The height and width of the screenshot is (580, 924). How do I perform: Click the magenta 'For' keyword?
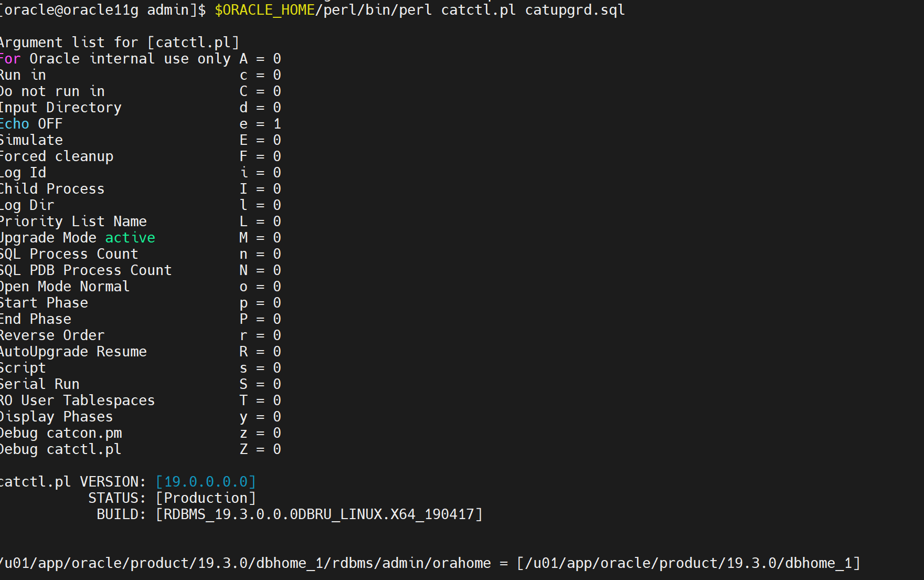point(10,58)
